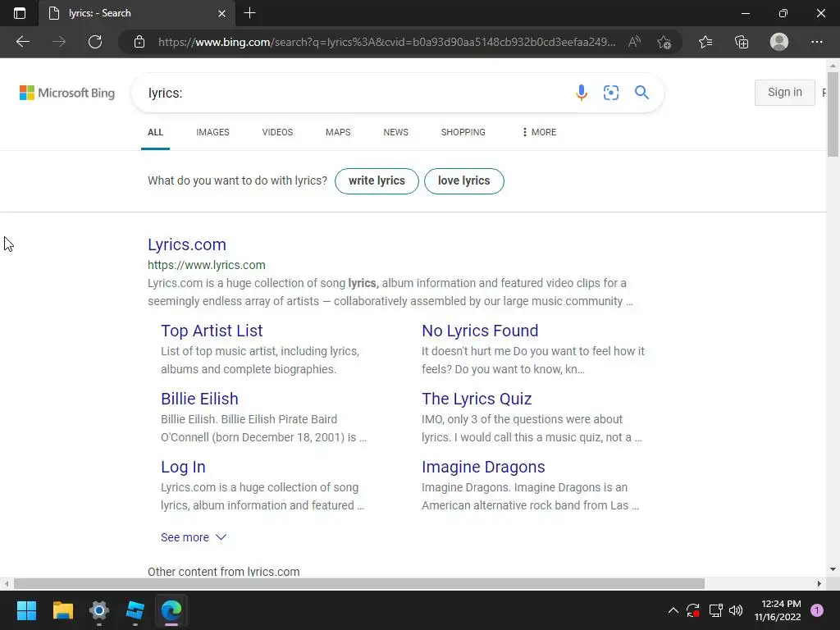Switch to the SHOPPING tab
Viewport: 840px width, 630px height.
tap(463, 132)
